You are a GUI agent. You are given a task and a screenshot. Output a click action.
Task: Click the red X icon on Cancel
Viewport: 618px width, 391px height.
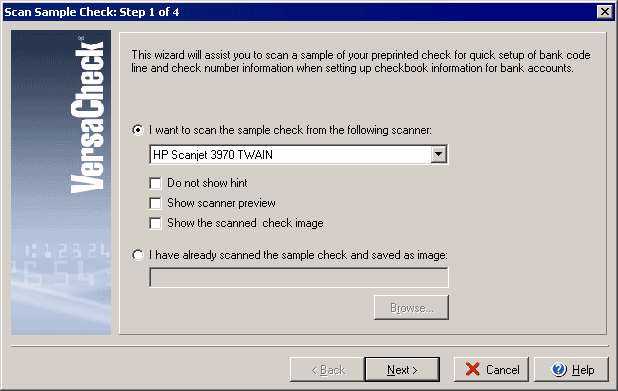pos(472,369)
